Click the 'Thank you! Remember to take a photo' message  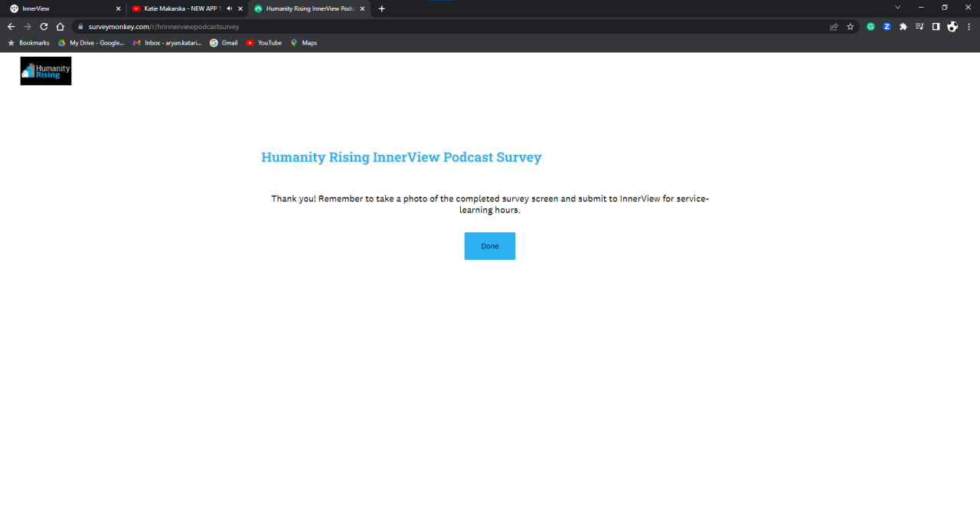(490, 204)
